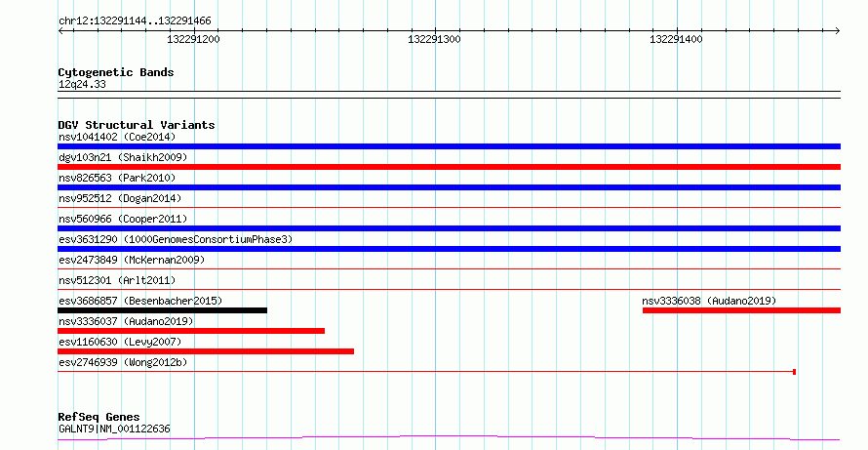Click the blue esv3631290 1000Genomes variant bar
Screen dimensions: 868x450
(449, 249)
